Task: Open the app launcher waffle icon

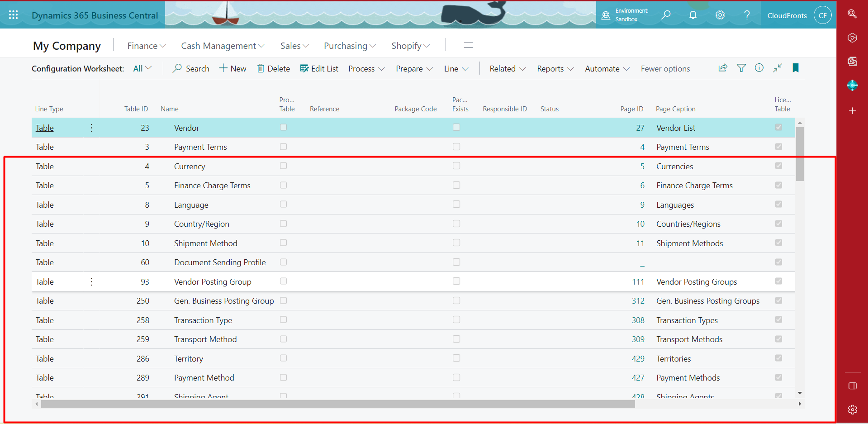Action: (13, 15)
